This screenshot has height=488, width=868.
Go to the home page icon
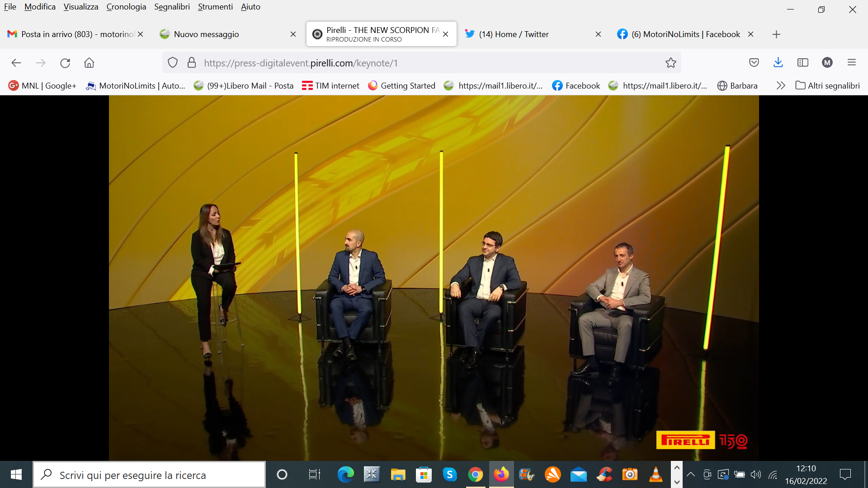89,63
